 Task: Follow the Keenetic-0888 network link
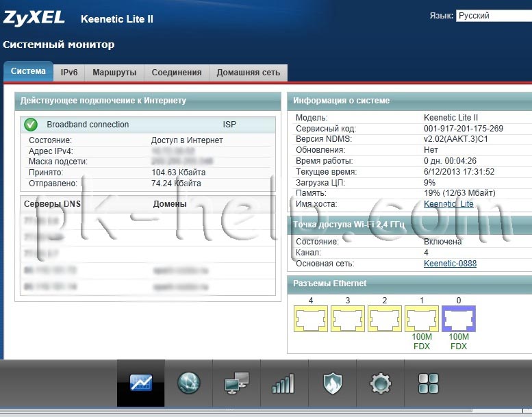click(451, 264)
